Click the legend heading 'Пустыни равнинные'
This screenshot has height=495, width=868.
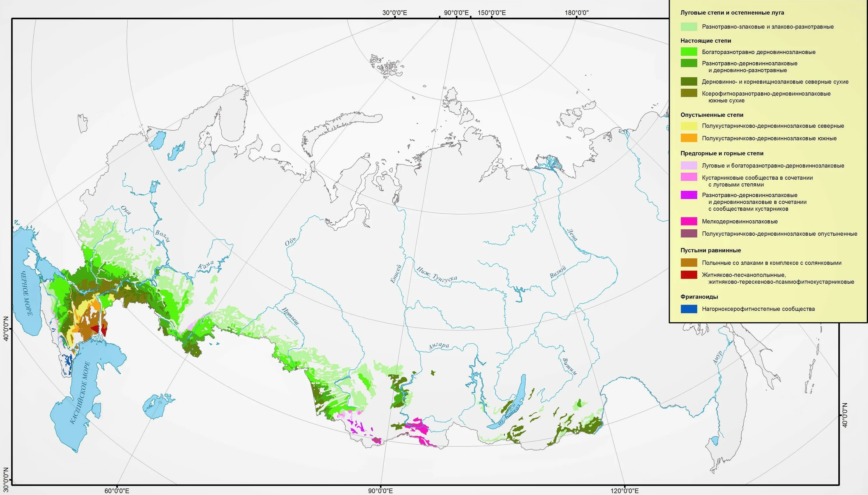click(x=710, y=250)
